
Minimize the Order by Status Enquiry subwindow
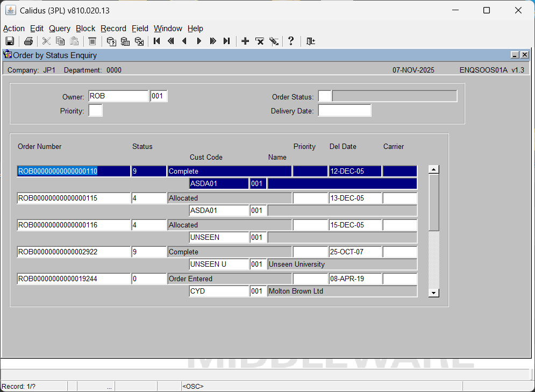[515, 55]
